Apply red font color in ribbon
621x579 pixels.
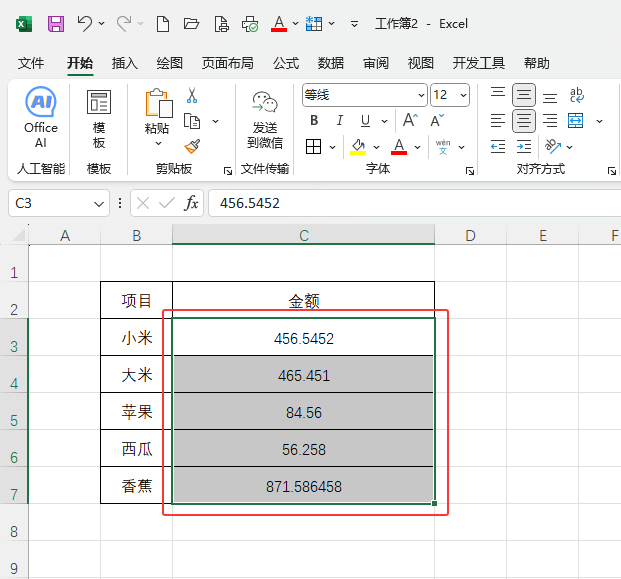pyautogui.click(x=399, y=147)
